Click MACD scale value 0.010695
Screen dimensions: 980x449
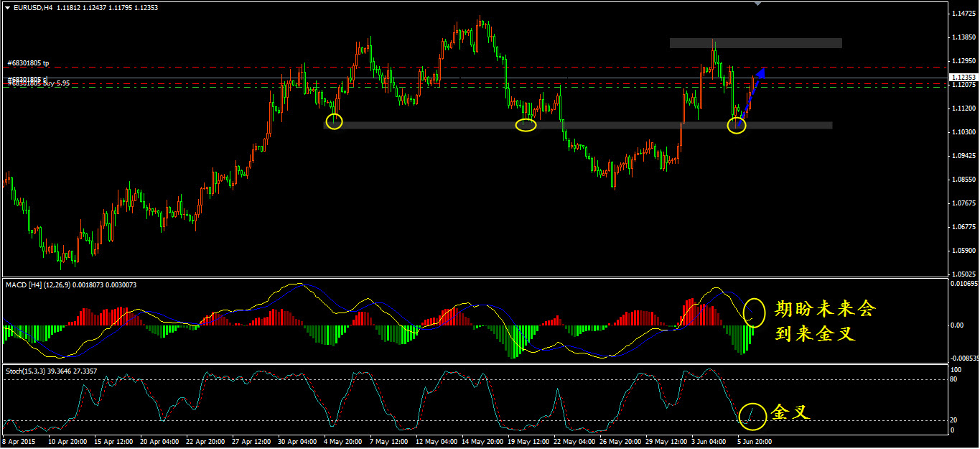coord(963,284)
